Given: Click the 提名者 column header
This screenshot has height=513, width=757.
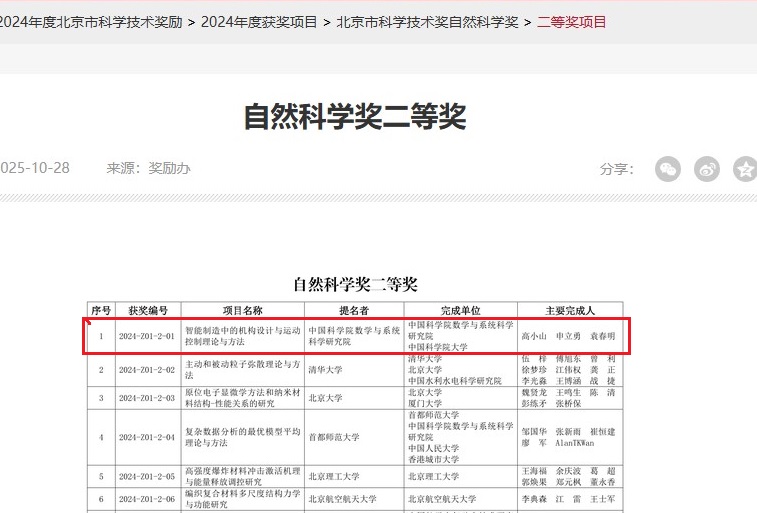Looking at the screenshot, I should point(354,310).
